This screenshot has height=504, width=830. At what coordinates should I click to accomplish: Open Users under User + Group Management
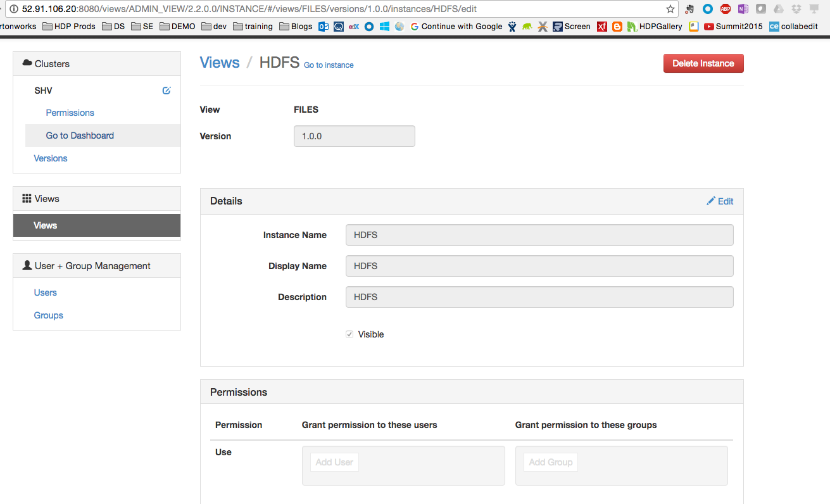[x=46, y=293]
